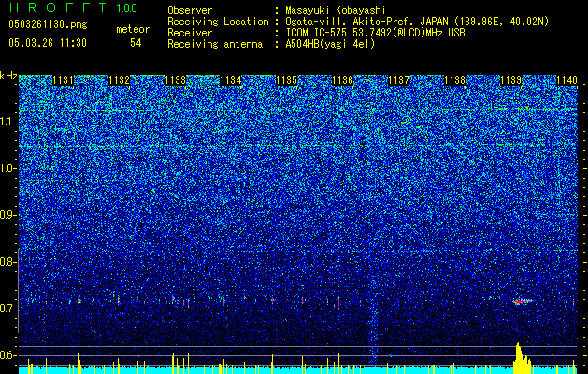Select the Ogata-vill. Akita-Pref. JAPAN location text

(x=417, y=22)
